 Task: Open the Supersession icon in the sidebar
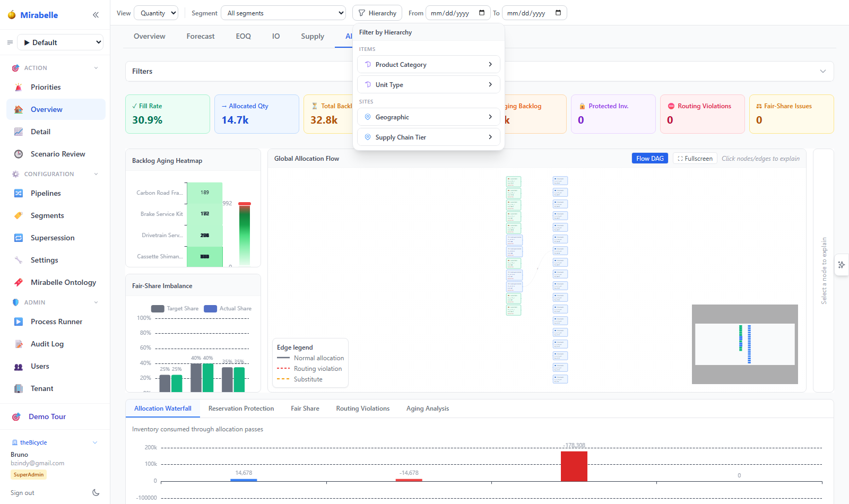19,238
